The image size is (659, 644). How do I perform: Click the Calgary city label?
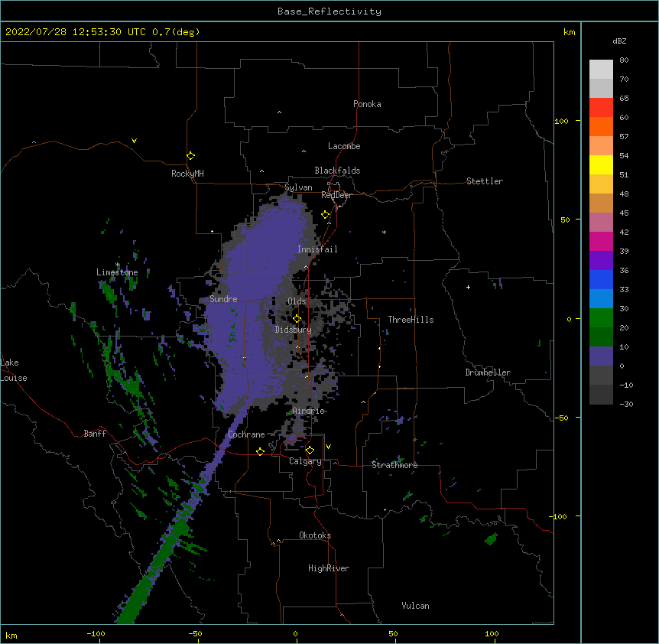(305, 461)
